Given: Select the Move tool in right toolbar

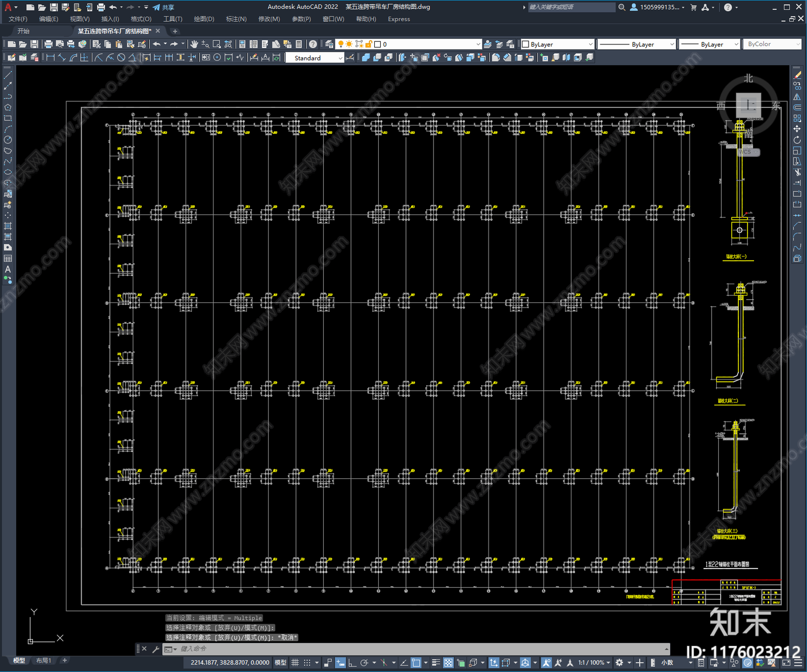Looking at the screenshot, I should 797,129.
